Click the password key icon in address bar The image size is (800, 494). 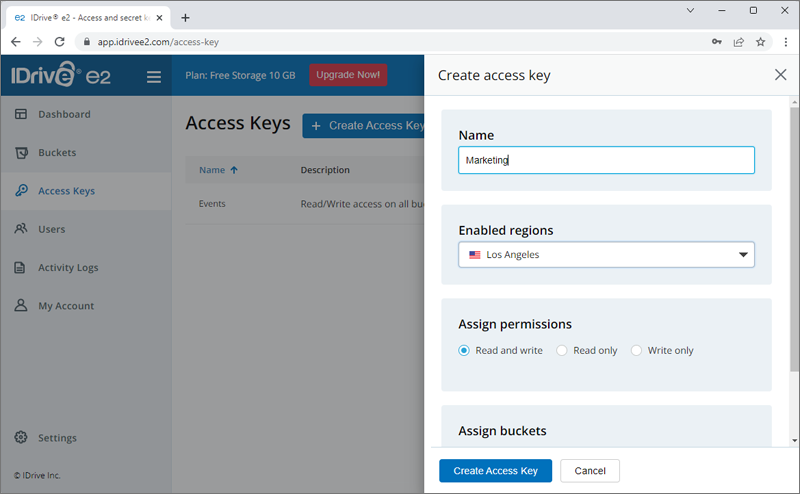tap(717, 42)
